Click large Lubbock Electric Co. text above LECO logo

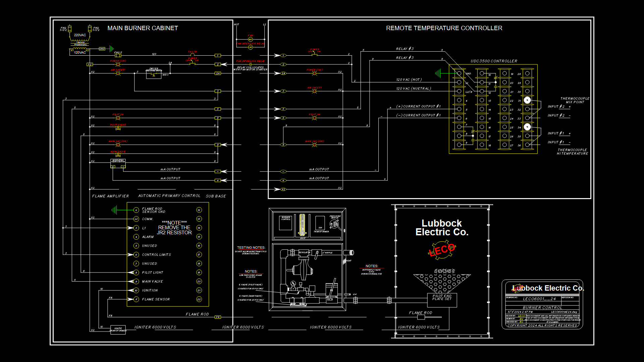click(442, 228)
